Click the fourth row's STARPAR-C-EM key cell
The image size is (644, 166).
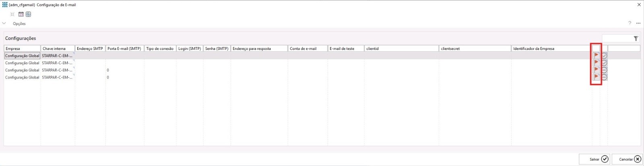coord(58,77)
